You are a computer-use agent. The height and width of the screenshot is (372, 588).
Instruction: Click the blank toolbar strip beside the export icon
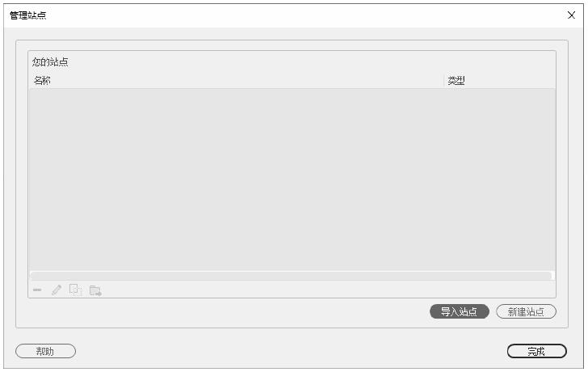pos(328,290)
